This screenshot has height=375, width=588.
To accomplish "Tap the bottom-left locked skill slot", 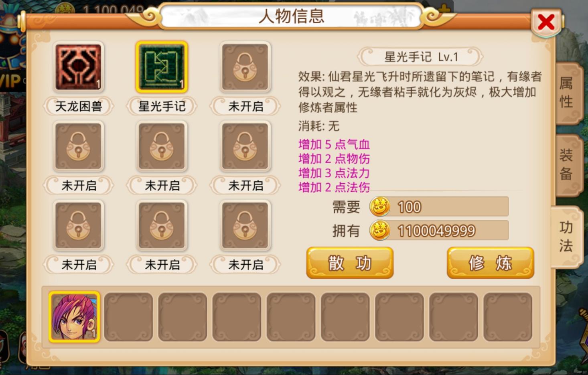I will [x=78, y=225].
